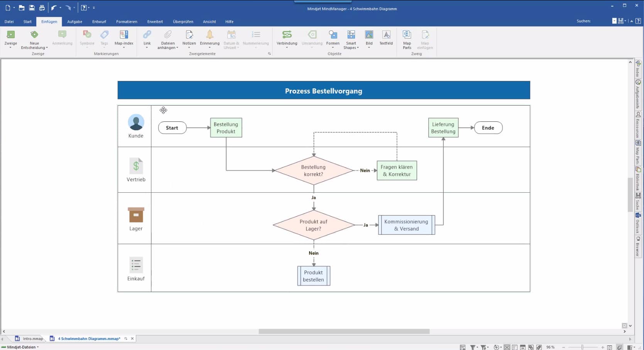
Task: Close the 4 Schwimmbahn Diagramm tab
Action: pos(132,338)
